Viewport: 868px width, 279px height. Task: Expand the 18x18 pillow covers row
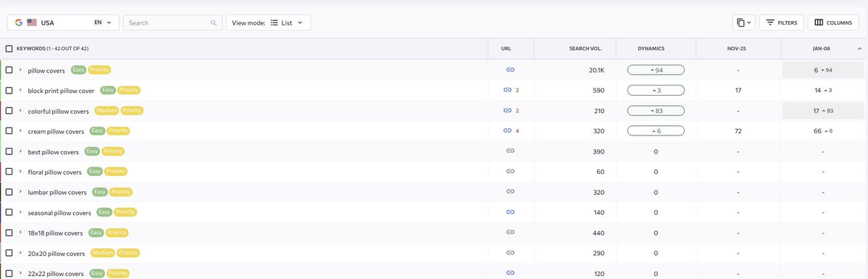[x=20, y=233]
